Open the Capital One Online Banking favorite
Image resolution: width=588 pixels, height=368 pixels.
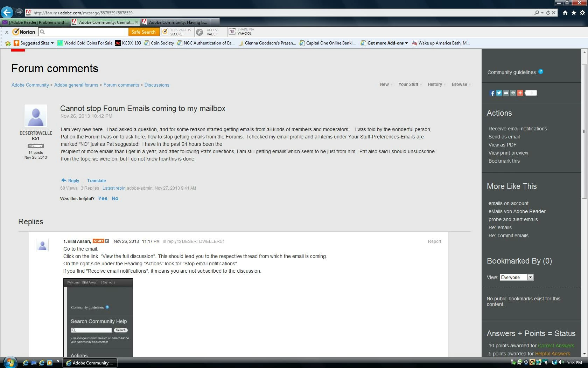click(328, 43)
